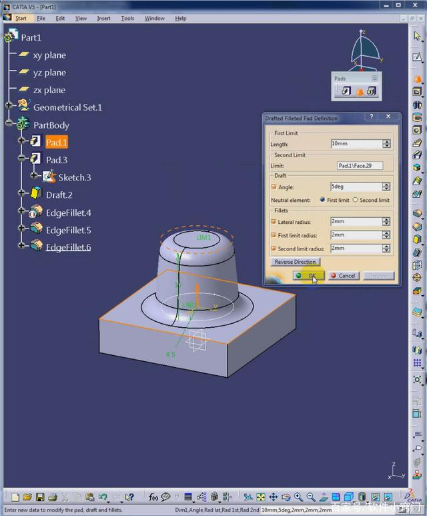Click the Select arrow tool in right toolbar
The height and width of the screenshot is (516, 428).
pyautogui.click(x=417, y=36)
